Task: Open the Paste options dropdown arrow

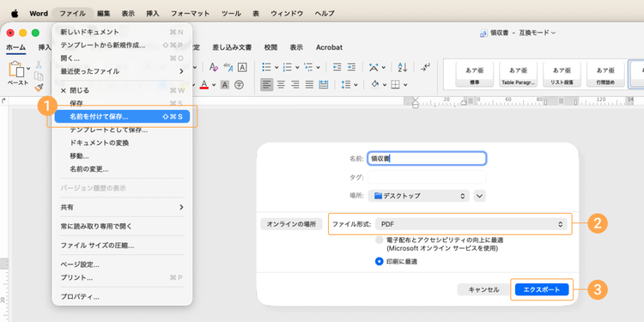Action: 28,68
